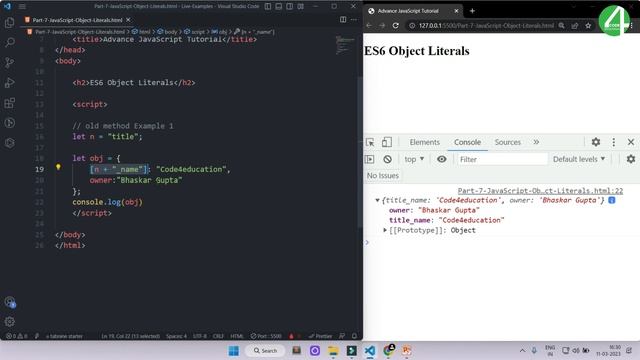This screenshot has height=360, width=640.
Task: Close the Part-7-JavaScript-Object-Literals.html editor tab
Action: click(x=128, y=20)
